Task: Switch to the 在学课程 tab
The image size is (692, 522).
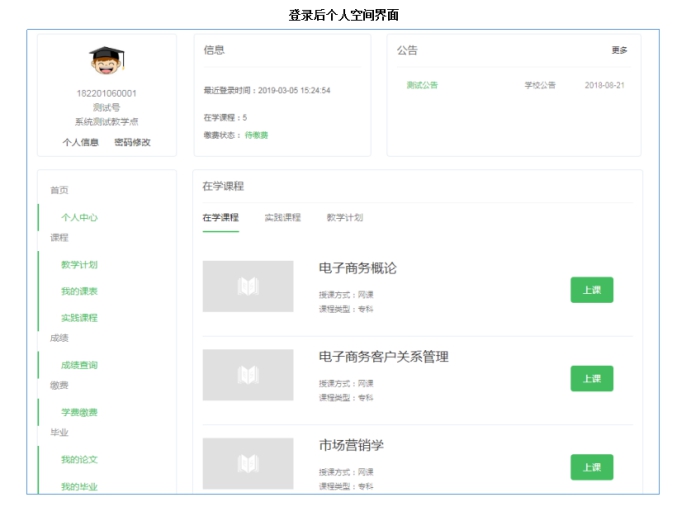Action: tap(221, 217)
